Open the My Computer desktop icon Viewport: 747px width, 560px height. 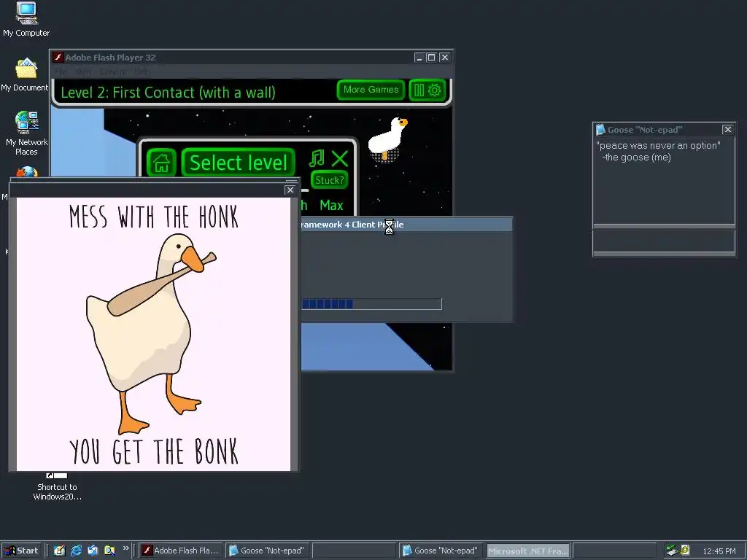(x=26, y=20)
